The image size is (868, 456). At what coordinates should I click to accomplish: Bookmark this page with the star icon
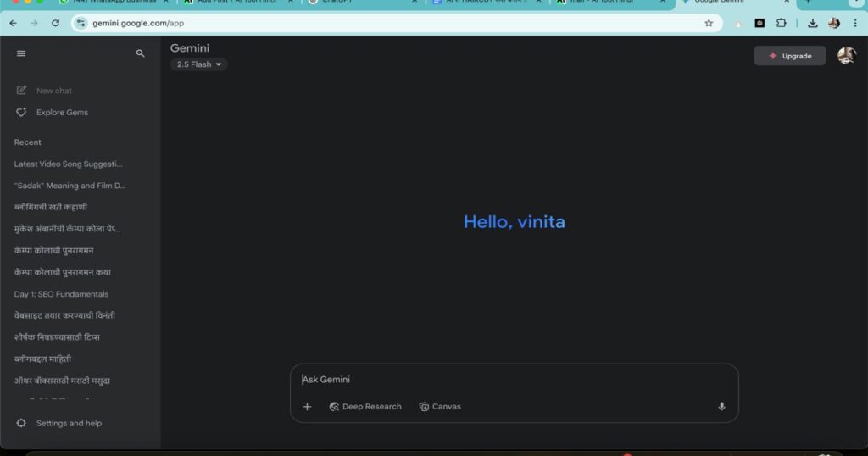pos(709,23)
